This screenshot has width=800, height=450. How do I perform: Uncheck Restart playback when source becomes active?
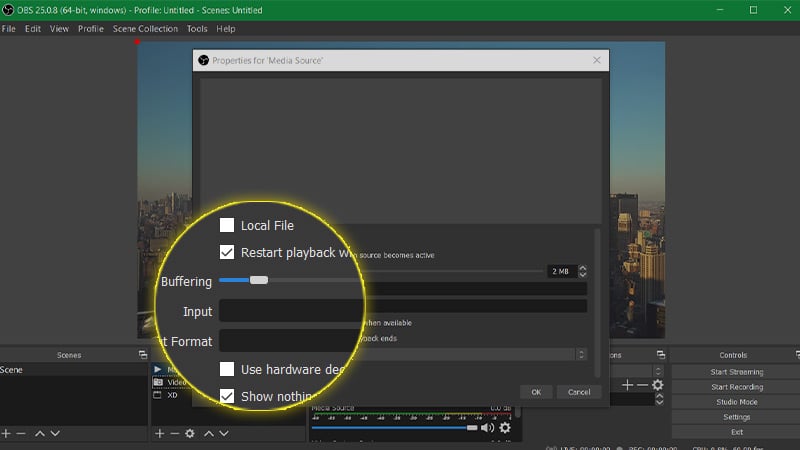coord(227,252)
